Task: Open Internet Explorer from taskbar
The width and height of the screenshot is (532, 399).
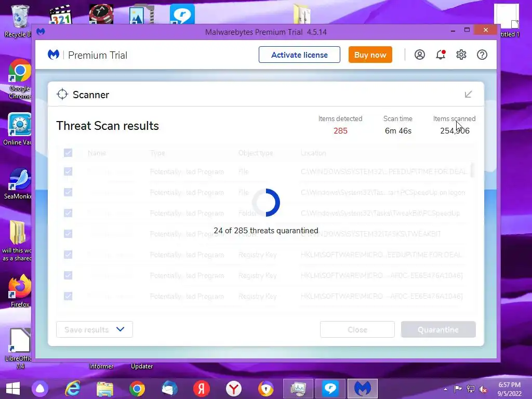Action: [73, 389]
